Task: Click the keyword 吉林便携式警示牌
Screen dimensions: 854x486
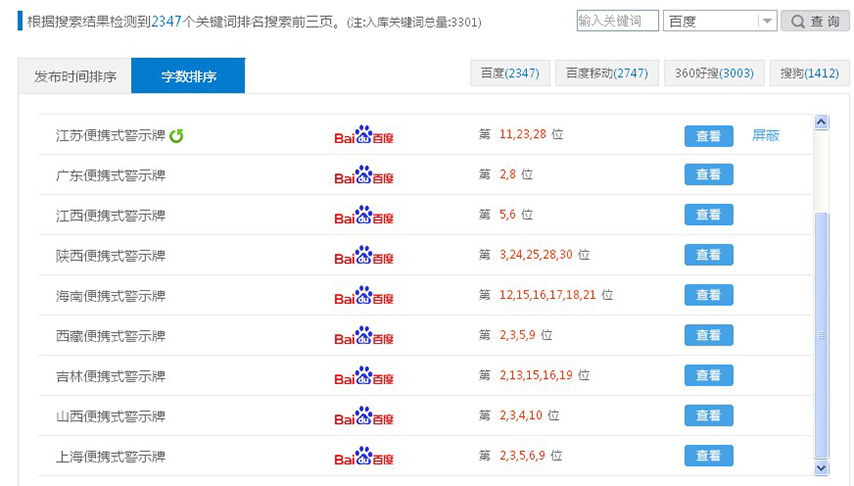Action: point(111,376)
